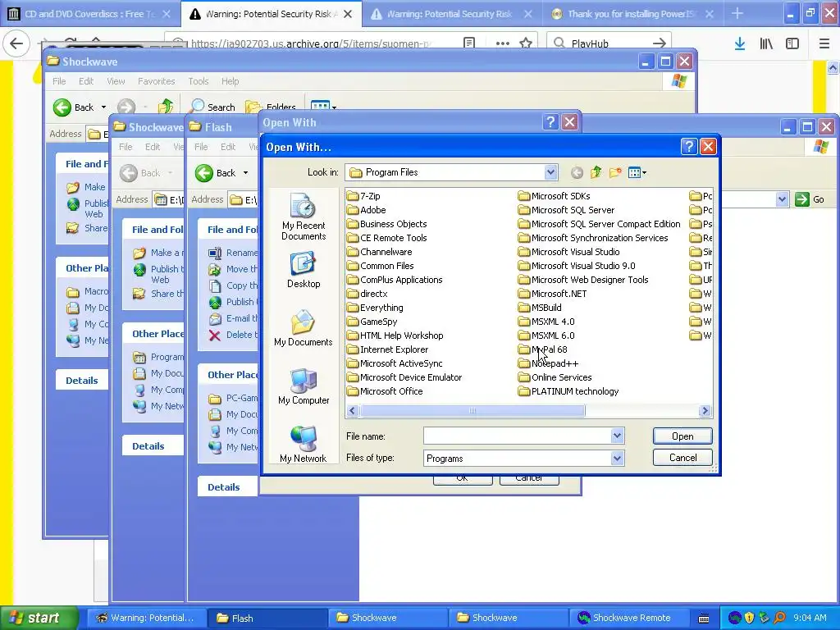840x630 pixels.
Task: Click the help question mark on Open With... dialog
Action: [x=689, y=146]
